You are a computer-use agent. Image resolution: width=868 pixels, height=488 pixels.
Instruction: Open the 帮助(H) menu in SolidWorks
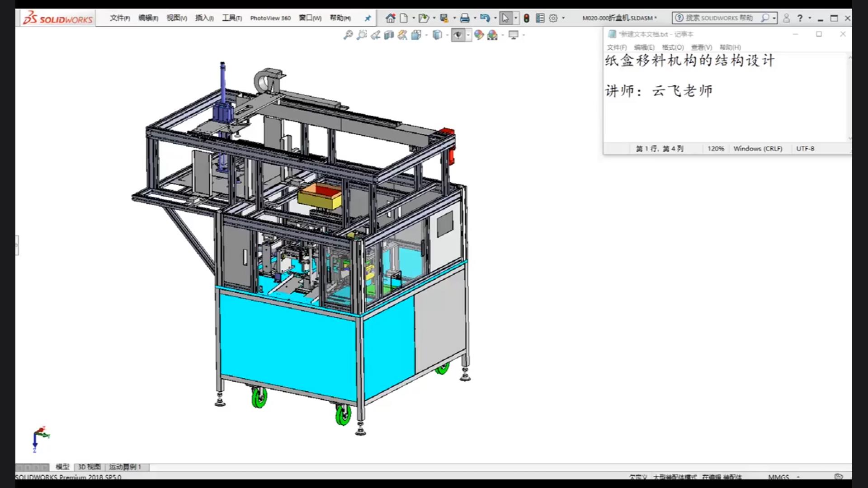pos(340,18)
